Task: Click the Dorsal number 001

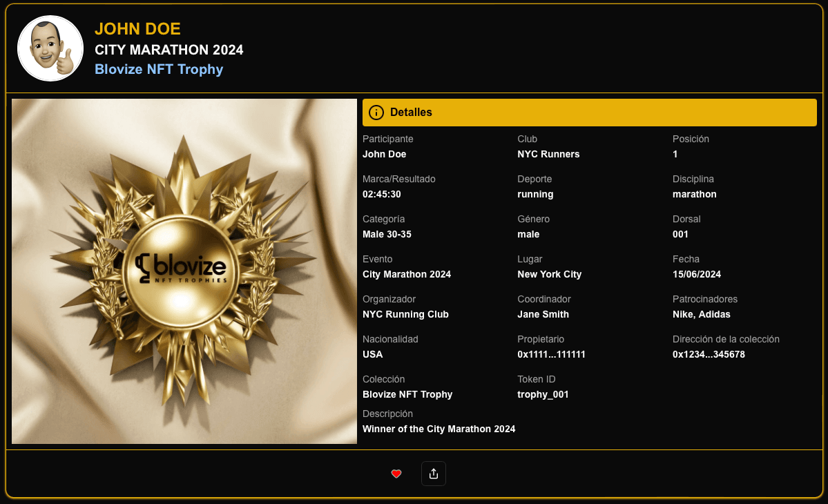Action: tap(680, 234)
